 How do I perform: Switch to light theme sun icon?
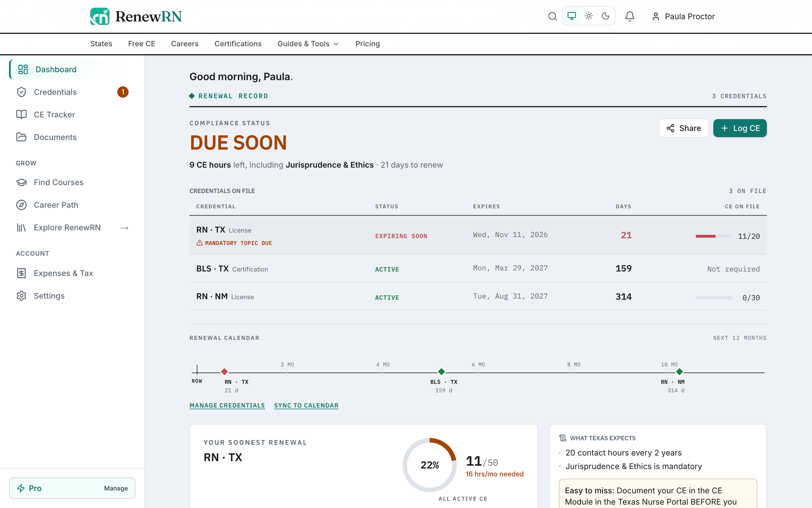pyautogui.click(x=588, y=16)
